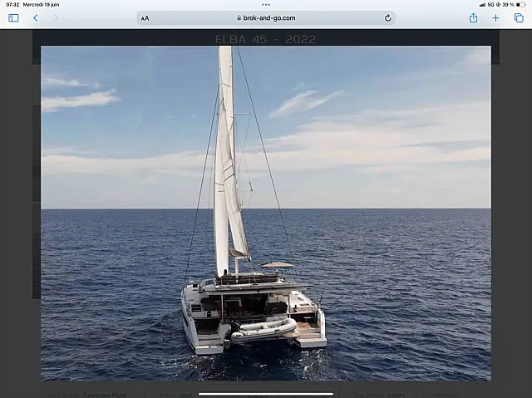Tap the battery indicator in status bar
The image size is (532, 398).
(x=520, y=5)
